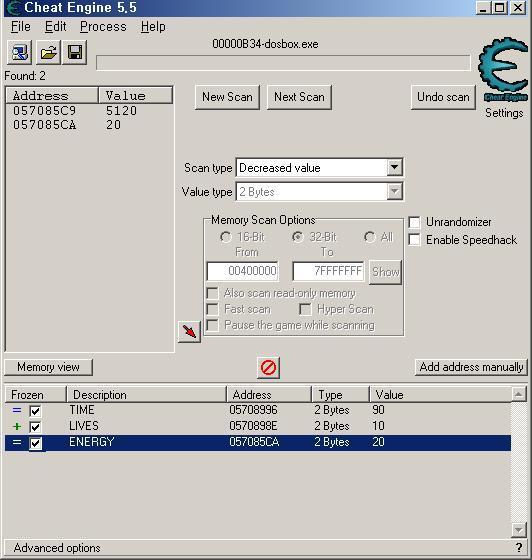Open the Help menu
The width and height of the screenshot is (532, 560).
click(x=153, y=27)
